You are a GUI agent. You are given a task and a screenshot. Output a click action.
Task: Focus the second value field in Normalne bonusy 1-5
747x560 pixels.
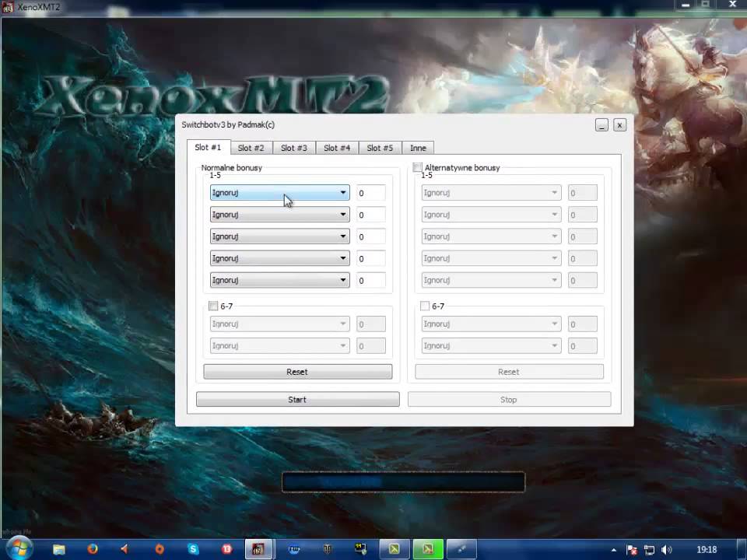click(x=370, y=215)
